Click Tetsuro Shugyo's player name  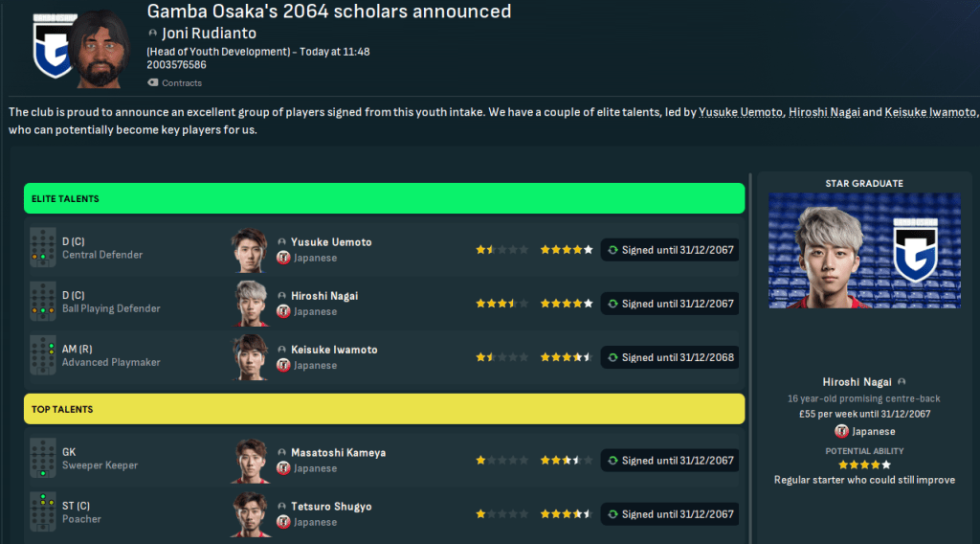tap(331, 507)
